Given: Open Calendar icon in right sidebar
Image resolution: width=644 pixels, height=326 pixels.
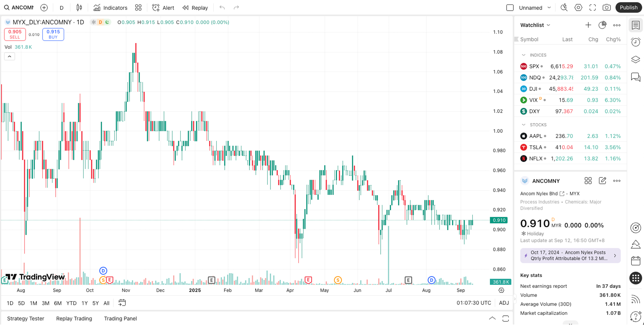Looking at the screenshot, I should [636, 261].
